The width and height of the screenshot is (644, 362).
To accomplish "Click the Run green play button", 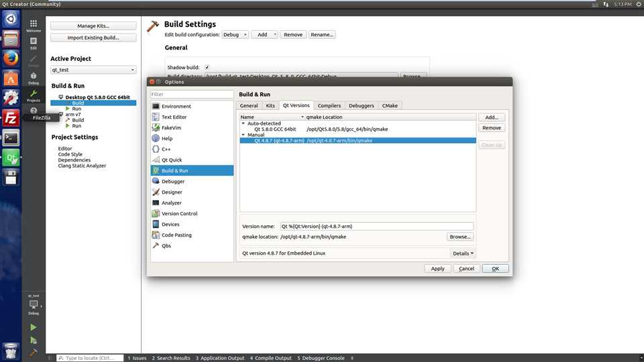I will tap(34, 327).
